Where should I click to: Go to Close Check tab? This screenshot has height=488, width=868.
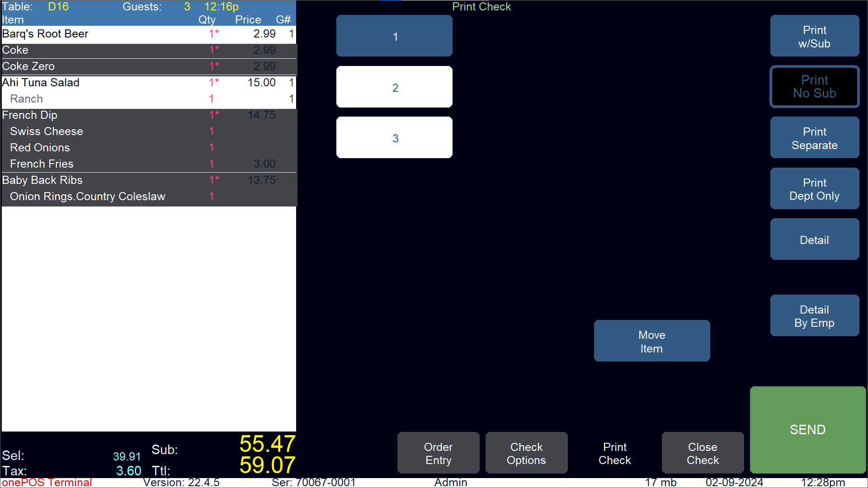703,453
